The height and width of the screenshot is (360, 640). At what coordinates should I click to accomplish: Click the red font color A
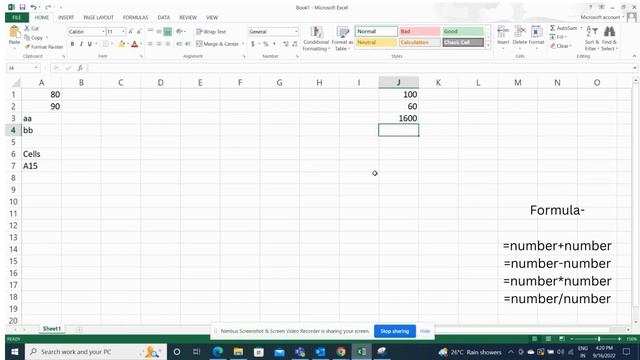tap(134, 44)
